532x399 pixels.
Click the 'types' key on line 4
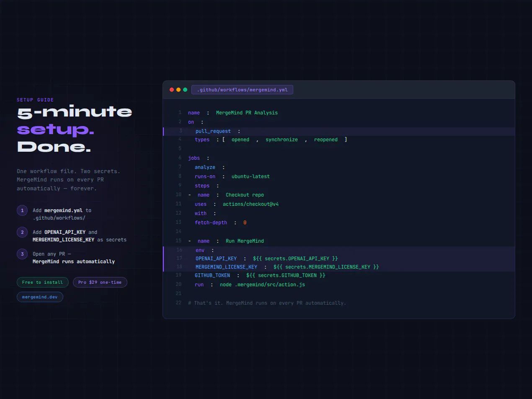coord(202,140)
